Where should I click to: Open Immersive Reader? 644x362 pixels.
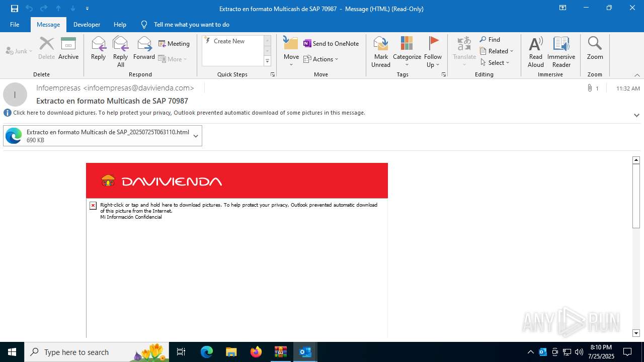pos(561,51)
